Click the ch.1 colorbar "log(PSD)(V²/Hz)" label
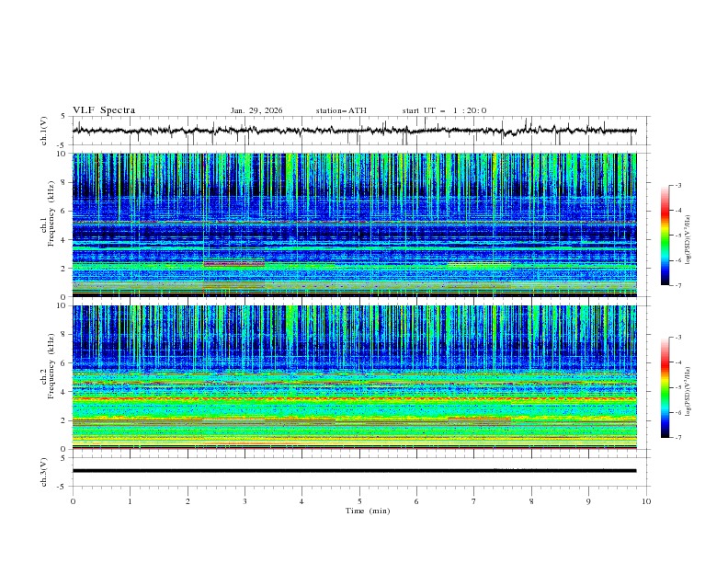Image resolution: width=728 pixels, height=563 pixels. click(688, 240)
